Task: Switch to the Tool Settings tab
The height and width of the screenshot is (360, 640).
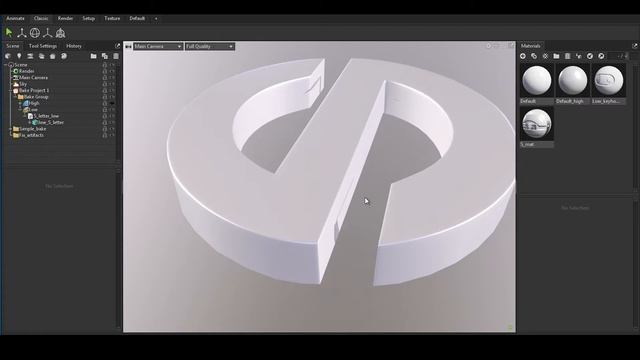Action: 43,46
